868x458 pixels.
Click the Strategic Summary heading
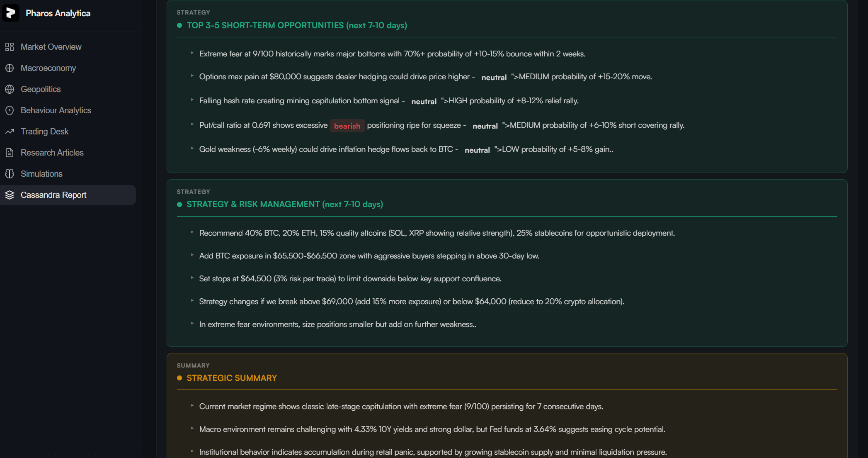pyautogui.click(x=232, y=378)
